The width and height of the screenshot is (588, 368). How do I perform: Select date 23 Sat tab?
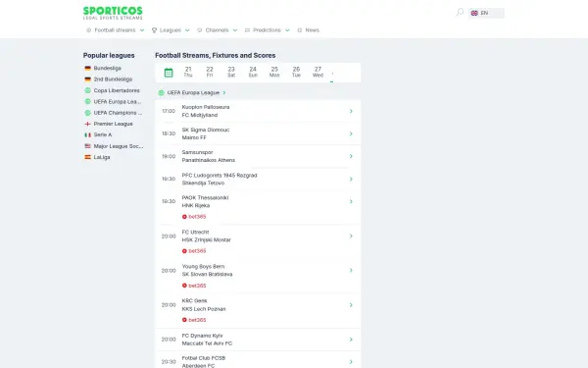coord(231,72)
